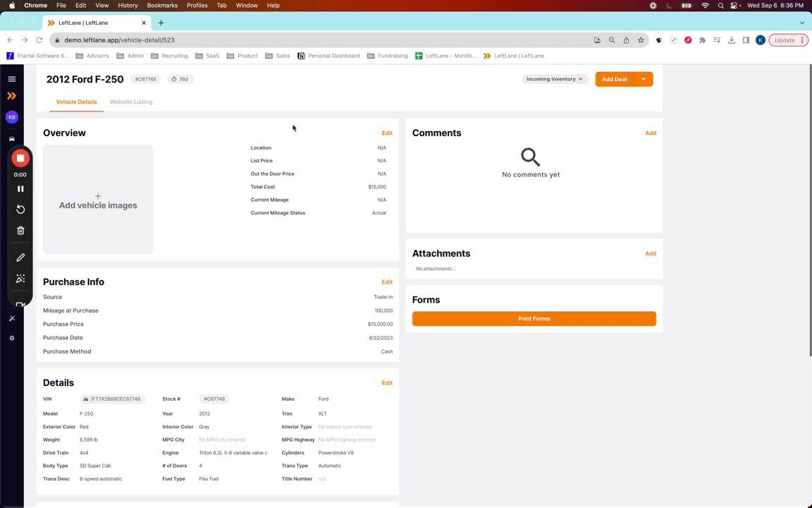Go back in Chrome
Viewport: 812px width, 508px height.
(x=10, y=40)
